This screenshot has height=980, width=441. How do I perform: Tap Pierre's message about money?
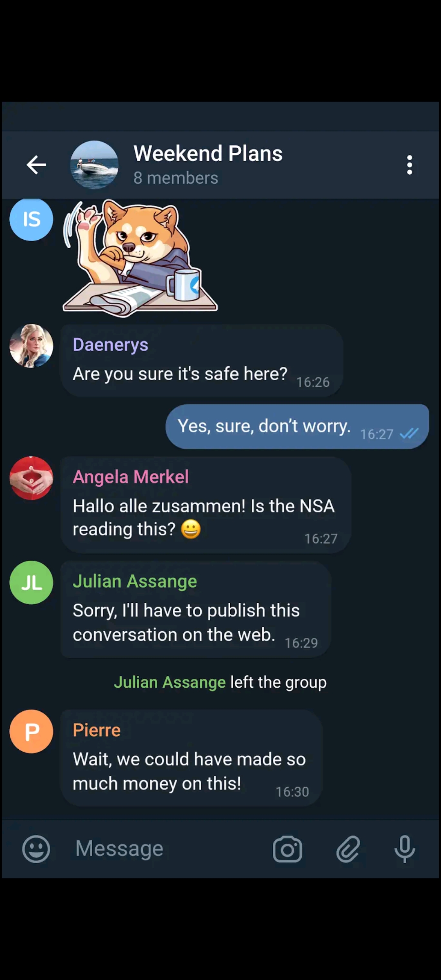(192, 758)
